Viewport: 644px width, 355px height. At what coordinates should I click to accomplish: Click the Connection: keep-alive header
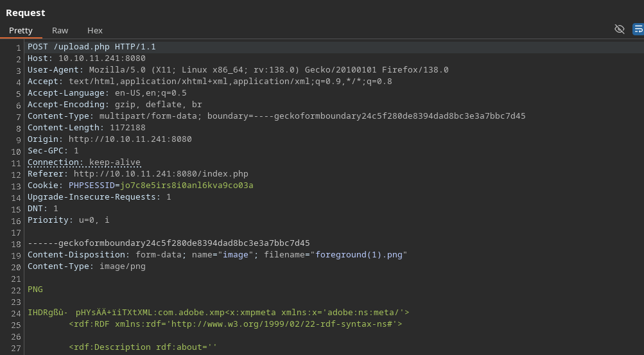(84, 162)
